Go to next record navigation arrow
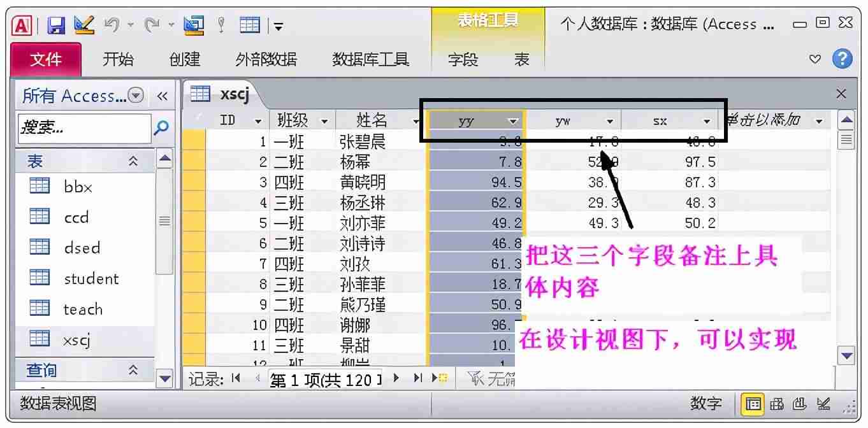 click(396, 378)
